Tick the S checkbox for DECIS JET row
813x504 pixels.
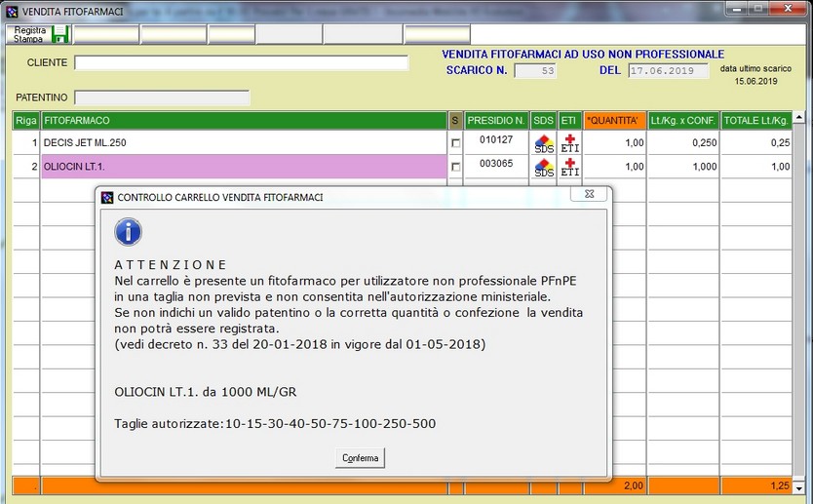click(x=455, y=143)
